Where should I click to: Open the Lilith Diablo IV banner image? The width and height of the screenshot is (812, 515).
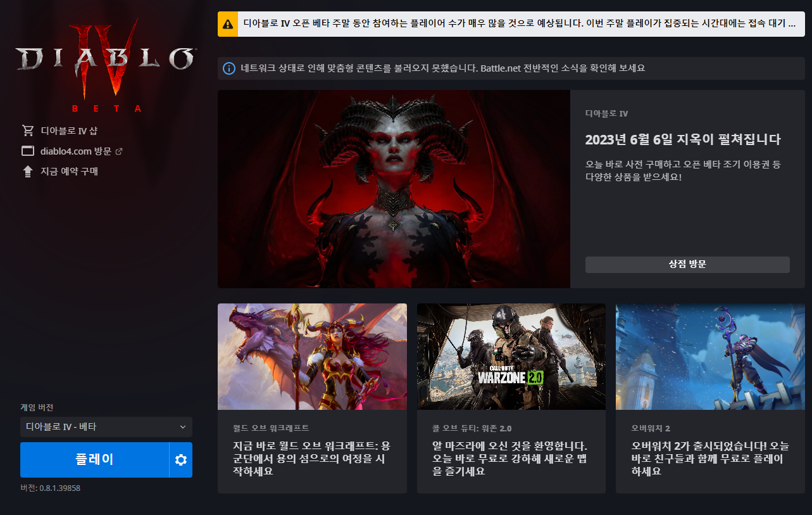tap(394, 189)
